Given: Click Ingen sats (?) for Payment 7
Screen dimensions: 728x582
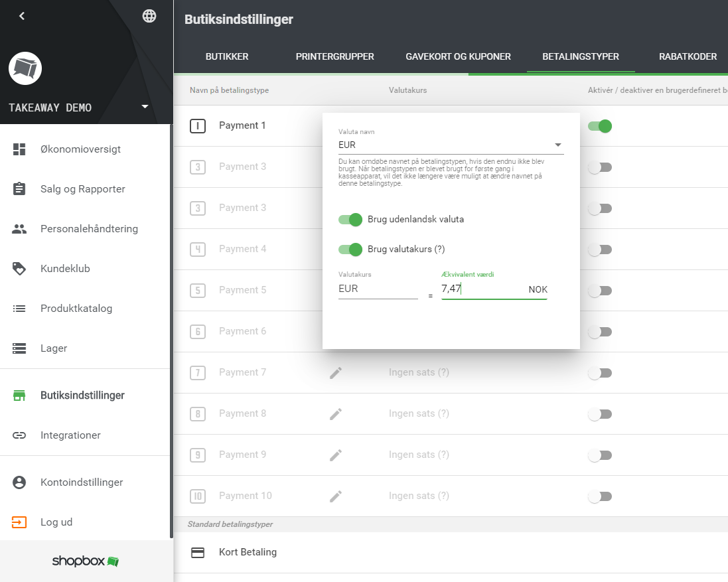Looking at the screenshot, I should click(x=419, y=373).
